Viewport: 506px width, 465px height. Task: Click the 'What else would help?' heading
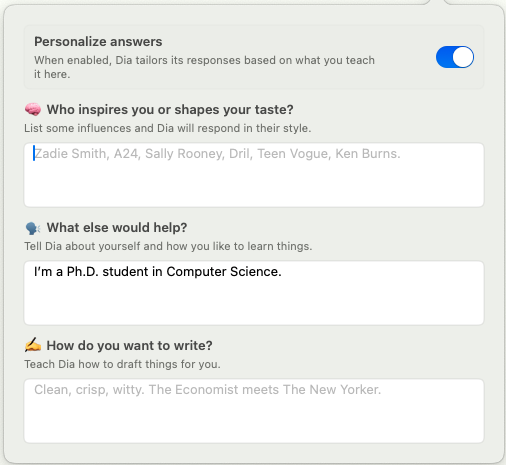(x=117, y=228)
